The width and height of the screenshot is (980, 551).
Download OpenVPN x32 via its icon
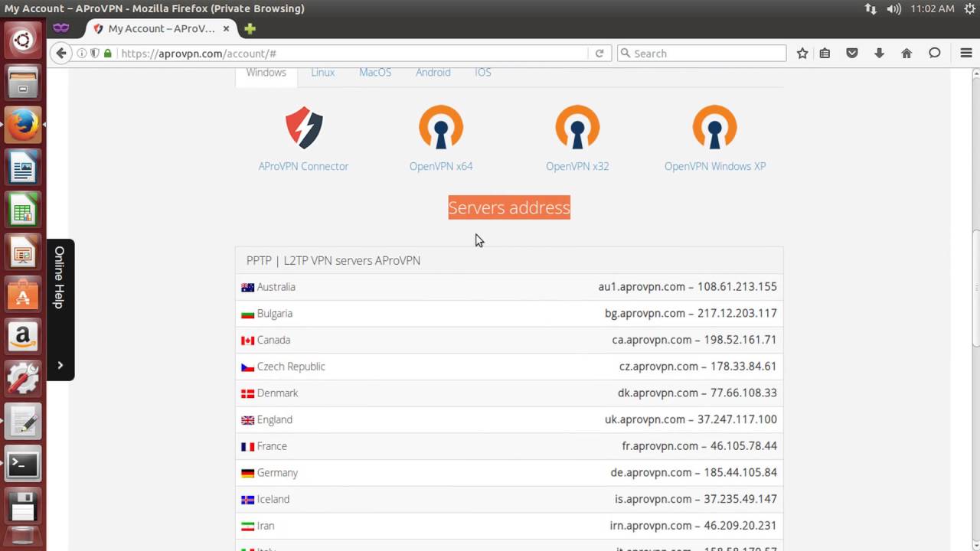pos(577,127)
